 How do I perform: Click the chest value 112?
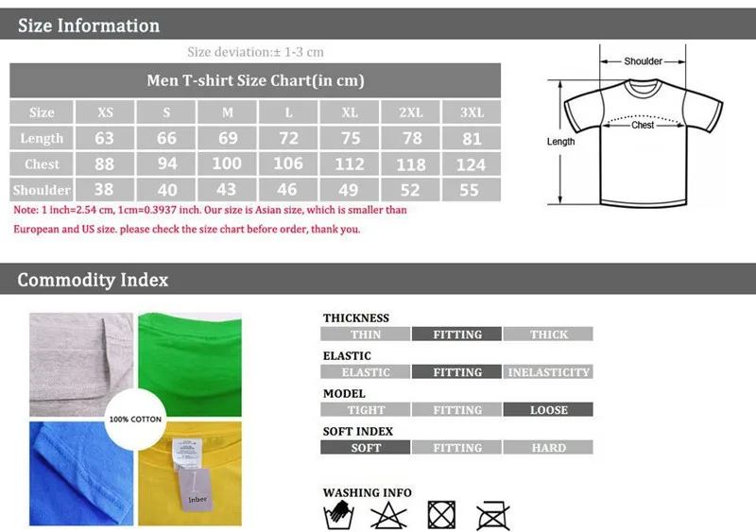tap(350, 164)
